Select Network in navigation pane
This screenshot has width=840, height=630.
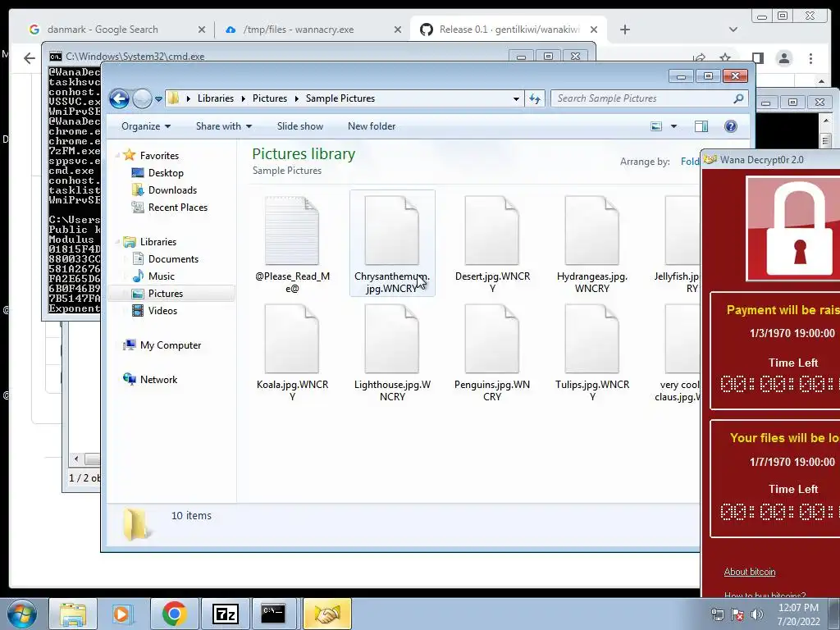point(158,379)
